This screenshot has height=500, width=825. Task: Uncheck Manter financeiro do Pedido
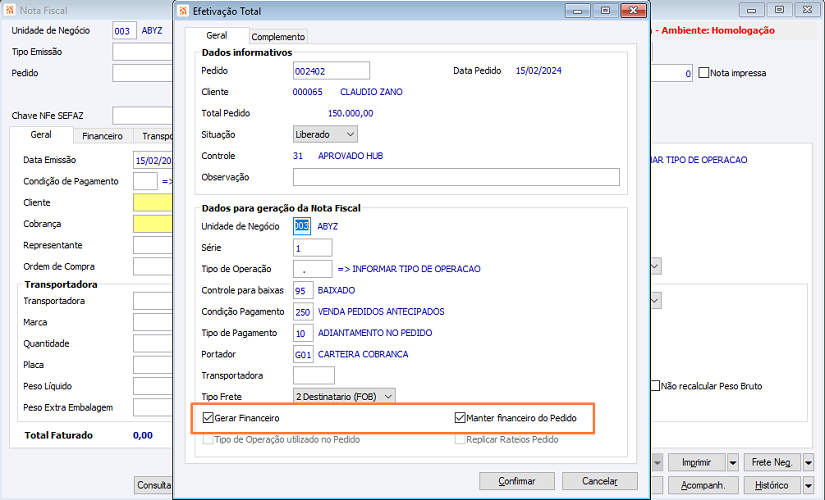click(460, 418)
